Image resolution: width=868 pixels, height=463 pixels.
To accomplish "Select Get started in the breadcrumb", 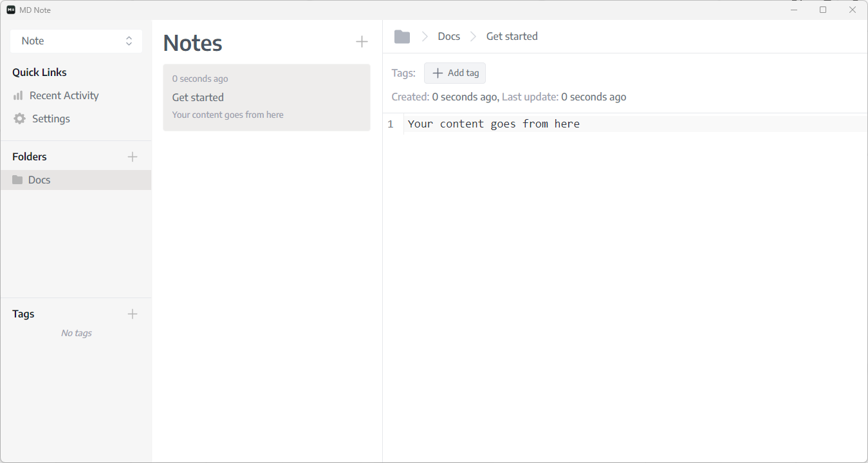I will pyautogui.click(x=512, y=36).
